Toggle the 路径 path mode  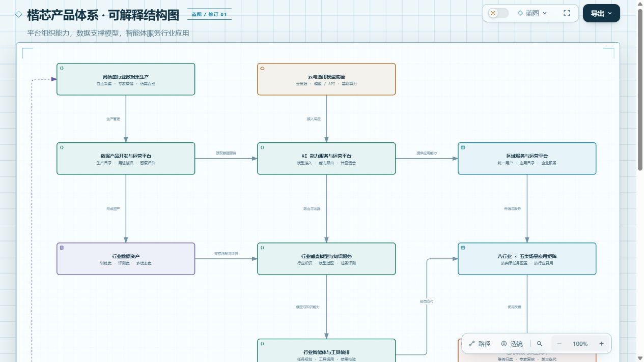point(480,344)
